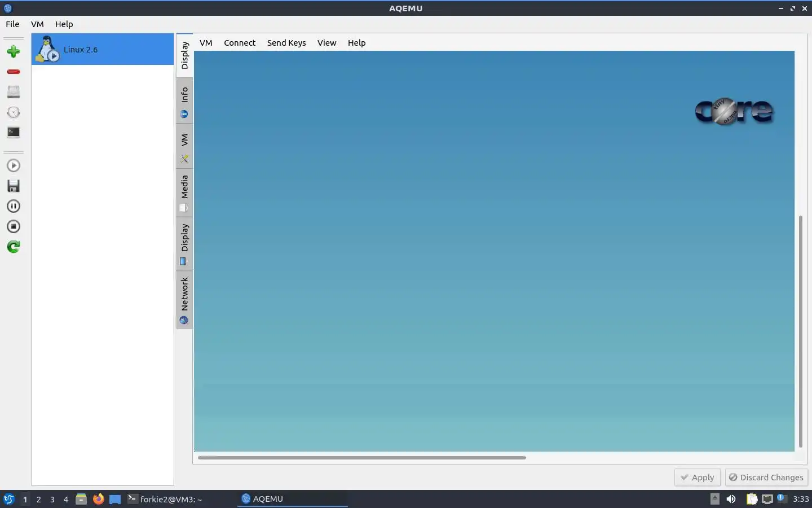The height and width of the screenshot is (508, 812).
Task: Switch to the currently active Display tab without icon
Action: (x=184, y=55)
